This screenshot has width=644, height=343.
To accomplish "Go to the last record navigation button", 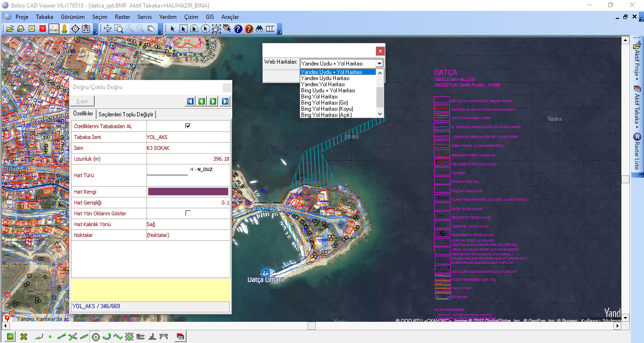I will (x=225, y=101).
